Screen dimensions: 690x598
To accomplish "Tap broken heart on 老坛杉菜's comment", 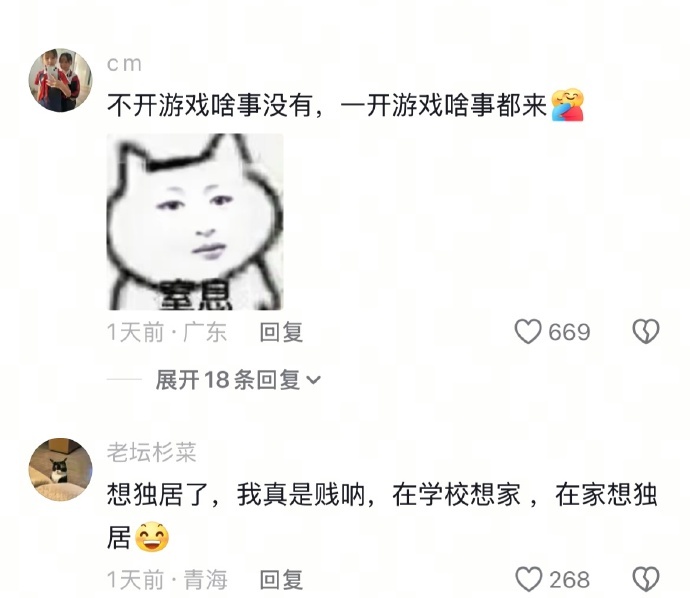I will (x=646, y=579).
